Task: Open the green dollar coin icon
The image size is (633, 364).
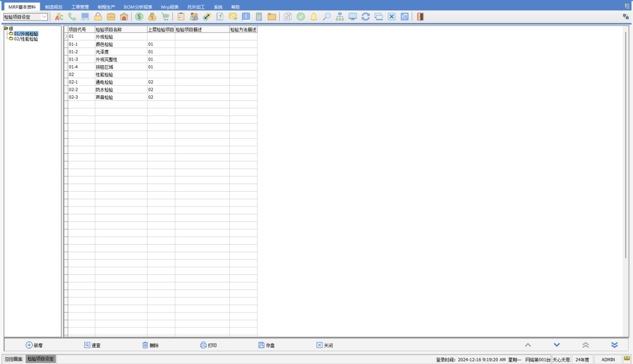Action: click(x=139, y=17)
